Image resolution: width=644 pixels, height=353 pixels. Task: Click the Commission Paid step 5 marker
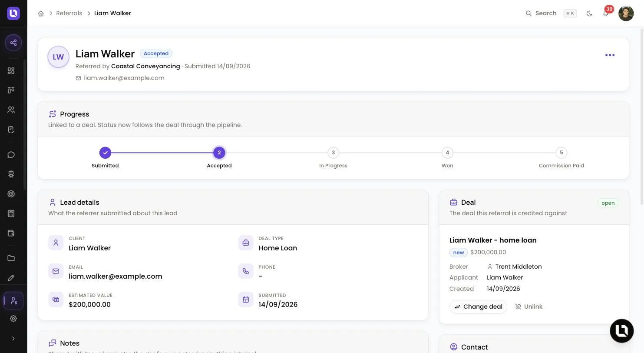561,153
